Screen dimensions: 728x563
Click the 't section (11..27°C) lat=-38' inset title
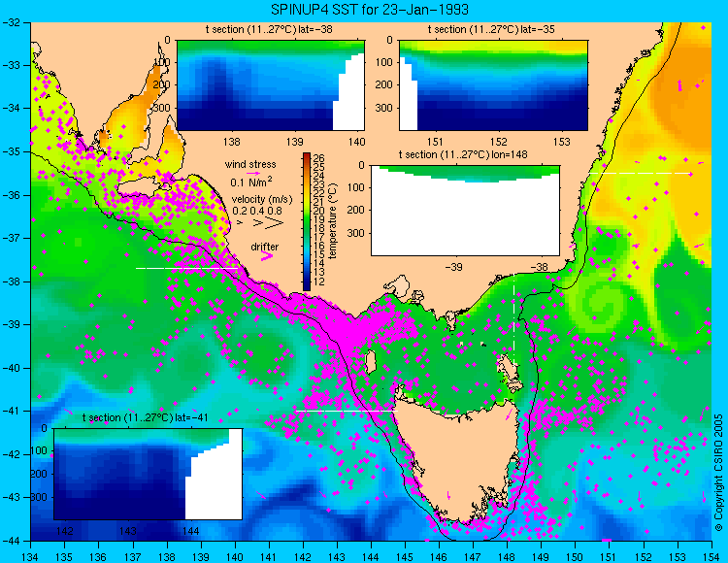tap(269, 30)
